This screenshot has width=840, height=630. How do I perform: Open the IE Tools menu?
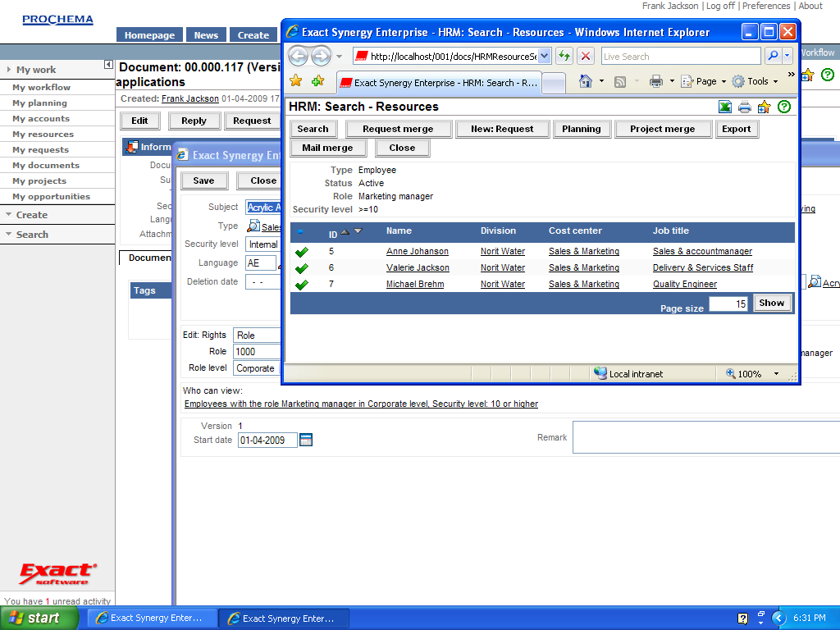[756, 81]
